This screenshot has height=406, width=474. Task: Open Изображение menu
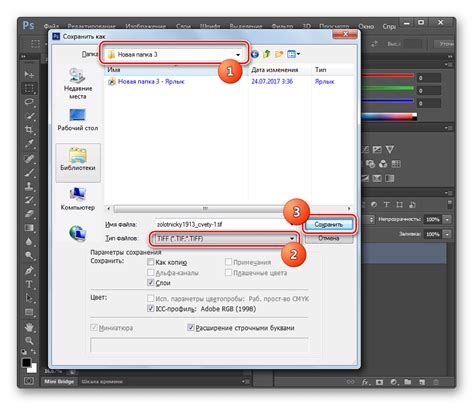[x=146, y=26]
